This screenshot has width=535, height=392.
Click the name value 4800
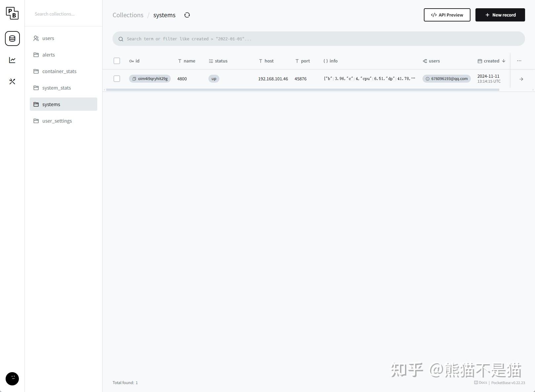182,79
